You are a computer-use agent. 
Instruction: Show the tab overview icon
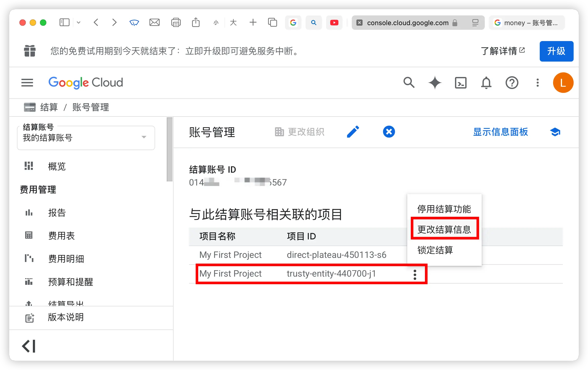tap(272, 23)
